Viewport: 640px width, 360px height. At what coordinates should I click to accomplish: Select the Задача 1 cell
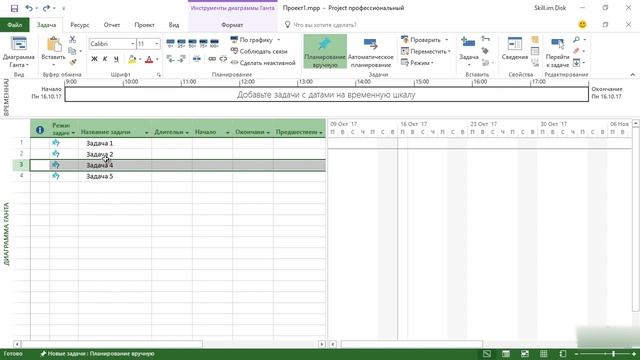[x=115, y=143]
